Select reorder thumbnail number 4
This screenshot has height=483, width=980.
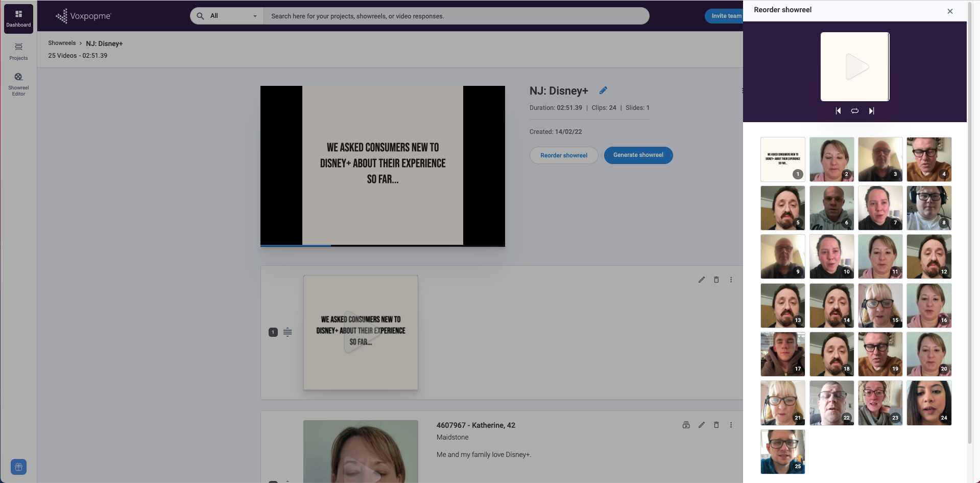(x=929, y=159)
